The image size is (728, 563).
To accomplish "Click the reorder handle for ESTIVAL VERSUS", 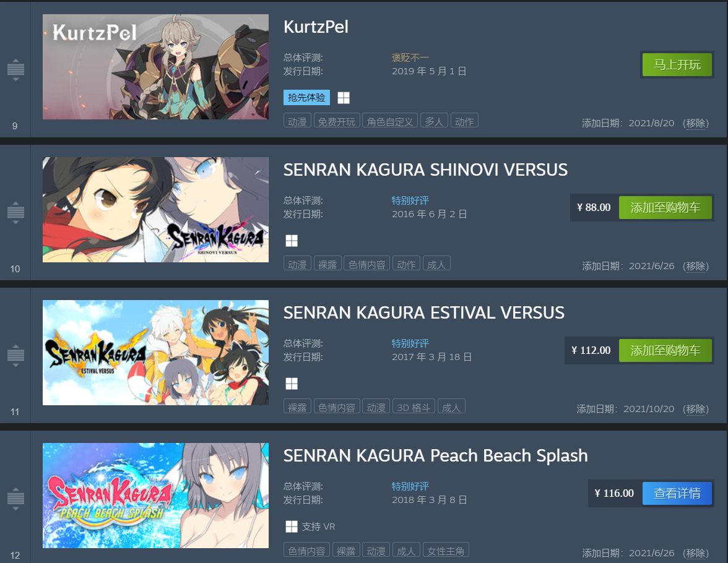I will point(15,356).
